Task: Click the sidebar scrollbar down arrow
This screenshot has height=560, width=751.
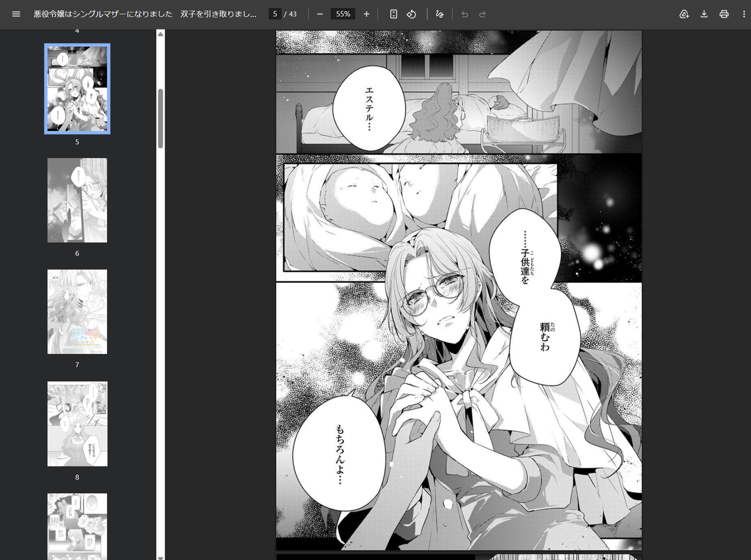Action: [x=161, y=557]
